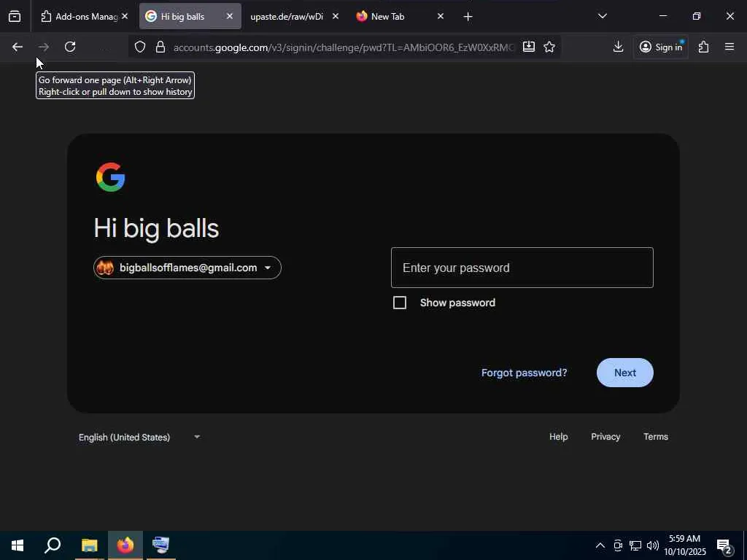Enable the Show password checkbox
This screenshot has height=560, width=747.
pyautogui.click(x=400, y=303)
